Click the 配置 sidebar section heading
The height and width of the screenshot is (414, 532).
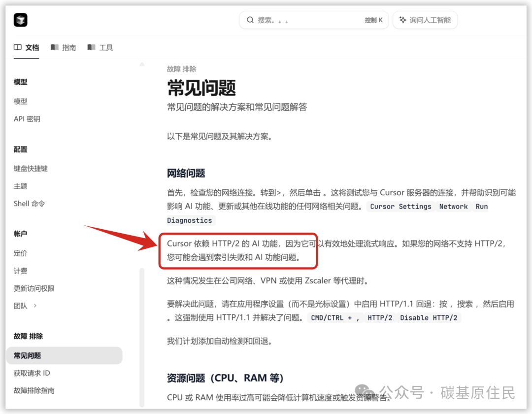(20, 150)
